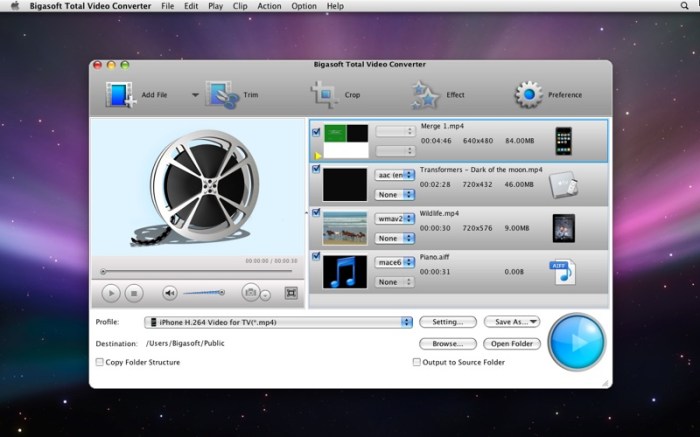Viewport: 700px width, 437px height.
Task: Open wmav2 audio dropdown for Wildlife.mp4
Action: [394, 218]
